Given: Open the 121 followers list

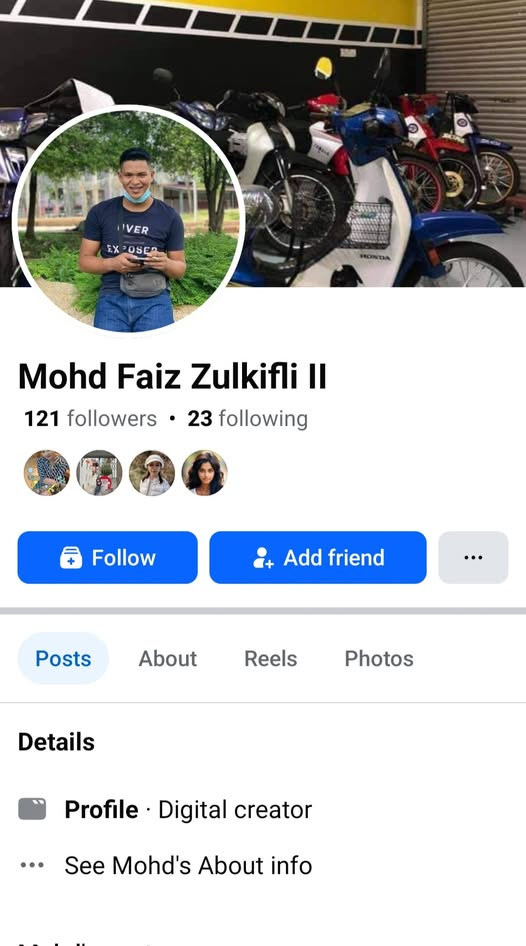Looking at the screenshot, I should tap(90, 419).
